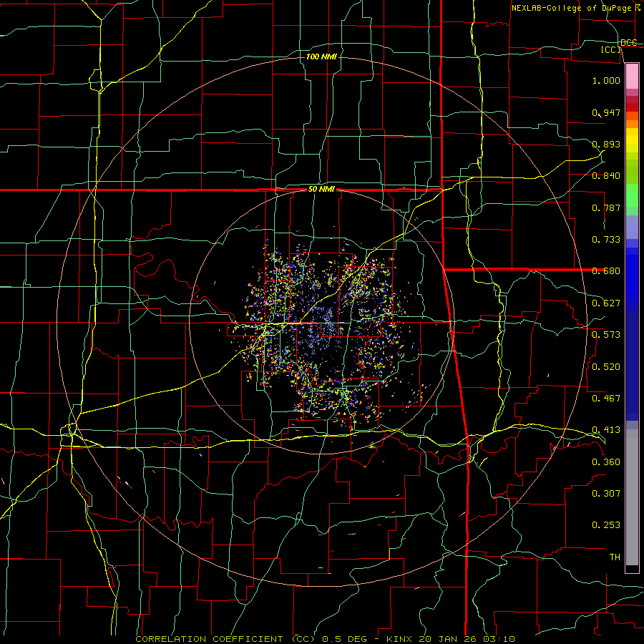
Task: Click the gray low-correlation cluster at the radar center
Action: point(324,324)
